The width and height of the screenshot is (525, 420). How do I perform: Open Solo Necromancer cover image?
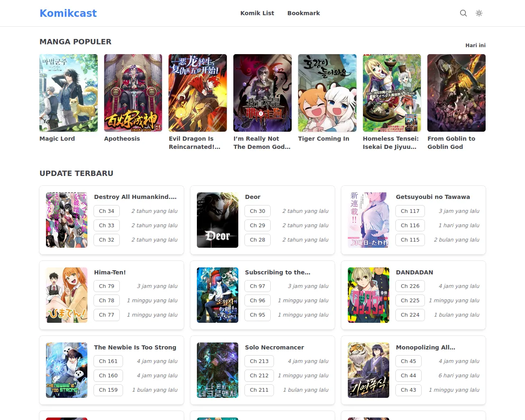[218, 370]
